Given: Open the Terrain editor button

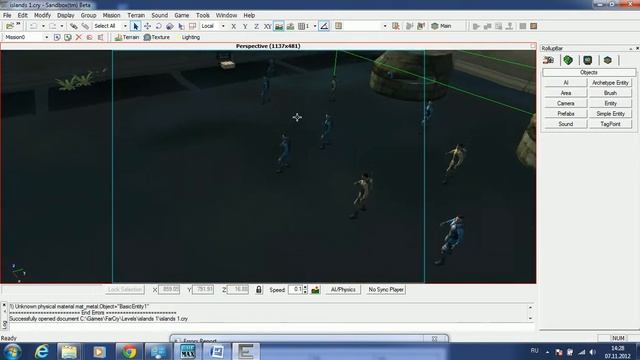Looking at the screenshot, I should [127, 37].
